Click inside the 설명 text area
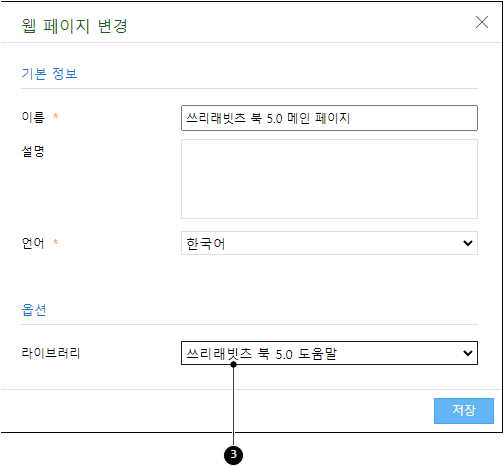504x466 pixels. click(x=329, y=179)
